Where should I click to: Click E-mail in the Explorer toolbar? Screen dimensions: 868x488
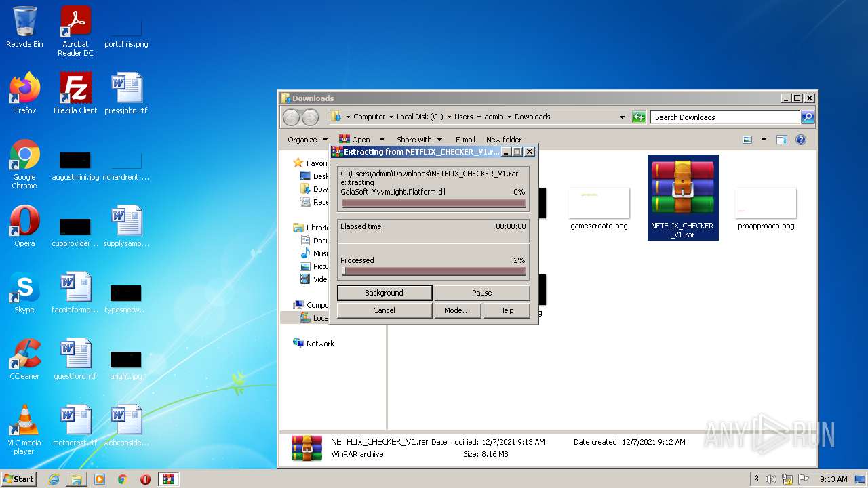[465, 140]
